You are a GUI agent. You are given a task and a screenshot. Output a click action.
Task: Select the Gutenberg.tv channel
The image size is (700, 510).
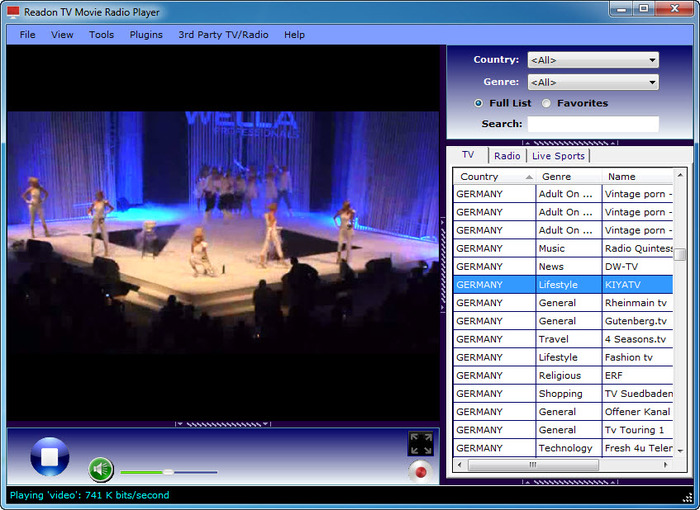[x=563, y=321]
